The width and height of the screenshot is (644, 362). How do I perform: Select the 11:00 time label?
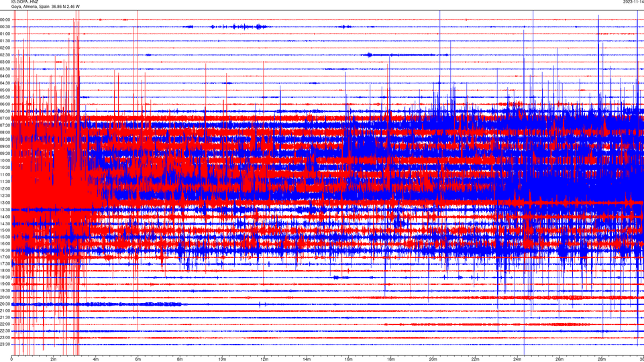(5, 174)
